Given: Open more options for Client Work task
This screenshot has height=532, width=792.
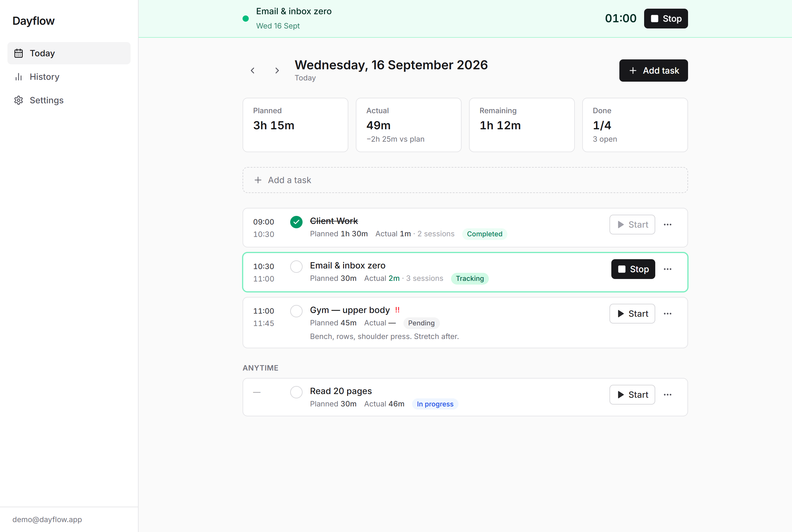Looking at the screenshot, I should coord(667,225).
